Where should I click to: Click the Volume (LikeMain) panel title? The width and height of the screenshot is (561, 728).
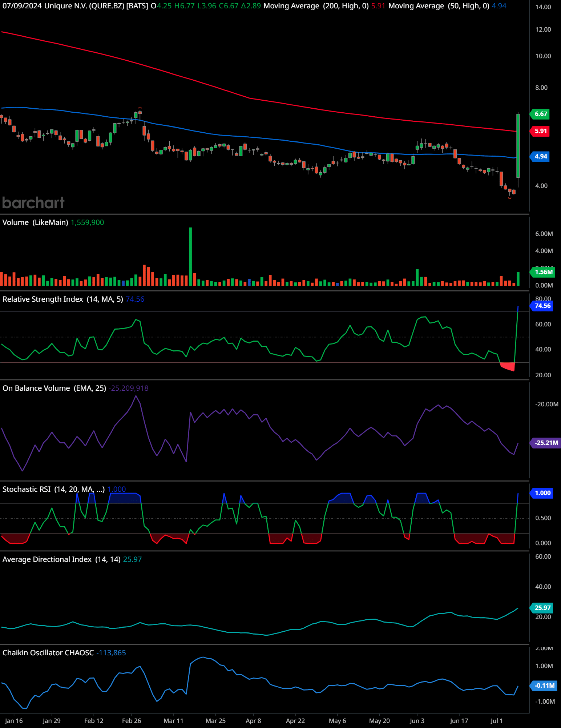(35, 222)
